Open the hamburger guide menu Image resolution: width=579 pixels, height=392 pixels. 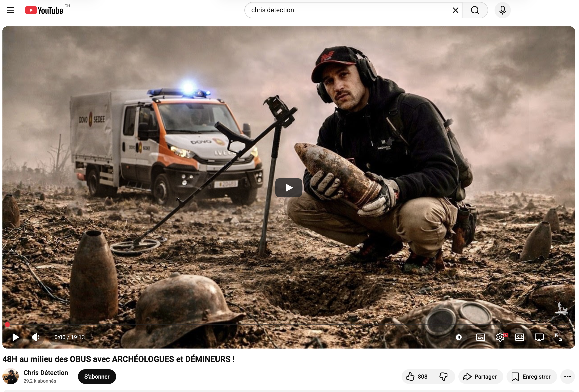click(11, 10)
